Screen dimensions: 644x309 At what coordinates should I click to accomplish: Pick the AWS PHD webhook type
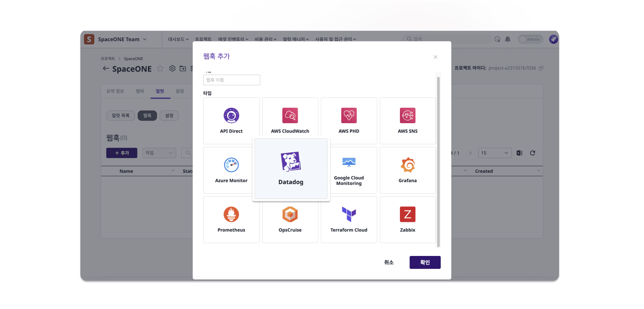(x=349, y=121)
